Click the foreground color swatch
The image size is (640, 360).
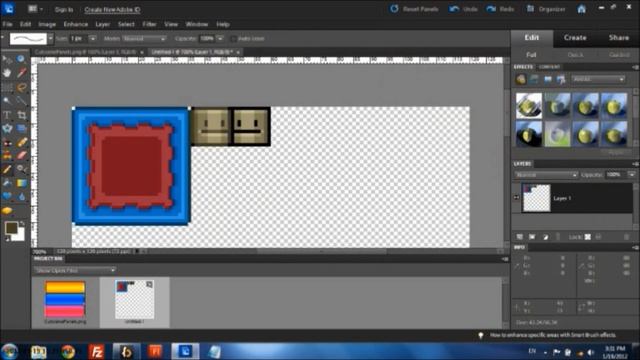(11, 228)
